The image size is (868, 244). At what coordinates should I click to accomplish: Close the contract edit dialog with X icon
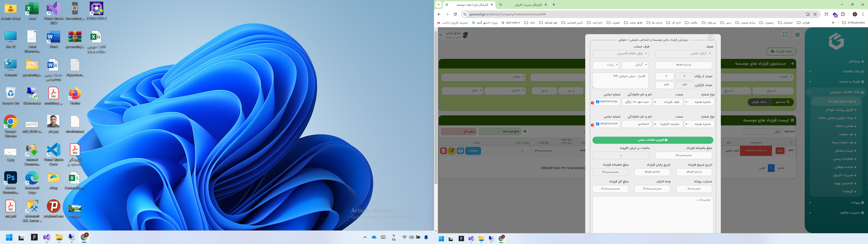(711, 38)
